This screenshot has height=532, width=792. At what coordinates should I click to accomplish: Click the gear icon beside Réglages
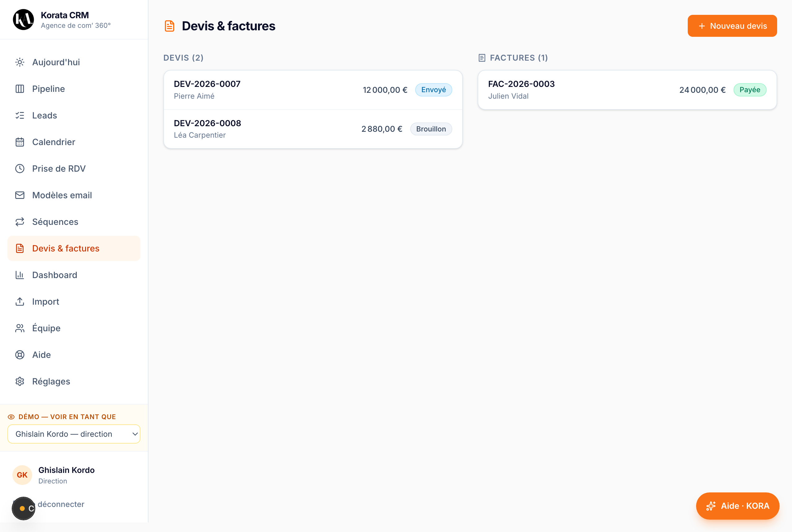20,381
